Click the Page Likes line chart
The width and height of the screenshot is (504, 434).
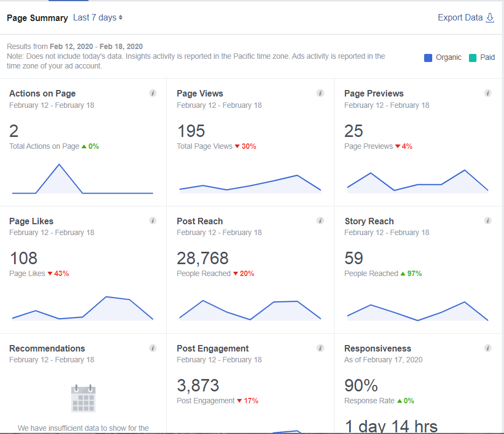(x=83, y=308)
